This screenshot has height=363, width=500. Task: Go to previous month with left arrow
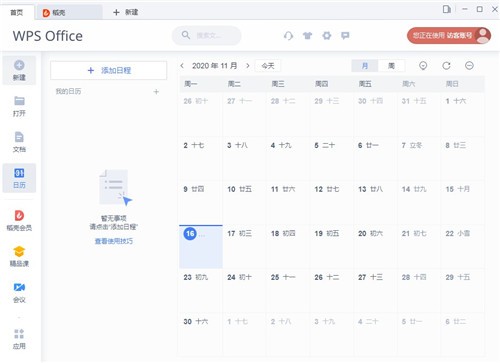tap(182, 66)
